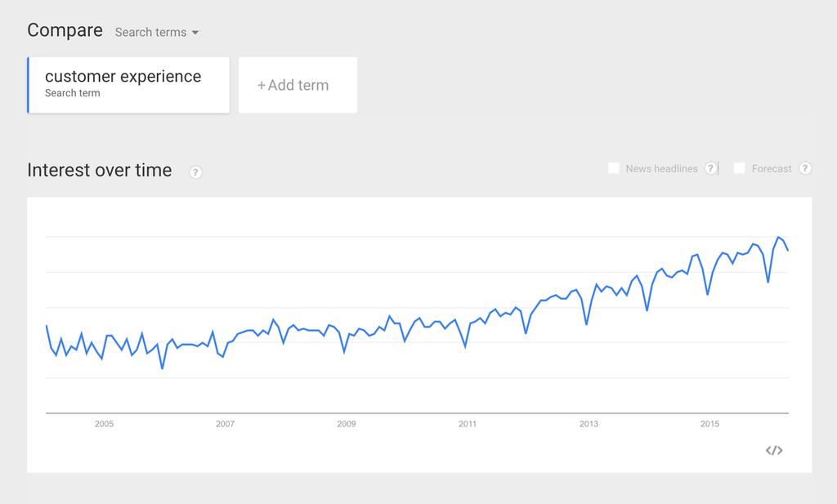Screen dimensions: 837x504
Task: Click the 2011 label on the timeline axis
Action: point(467,424)
